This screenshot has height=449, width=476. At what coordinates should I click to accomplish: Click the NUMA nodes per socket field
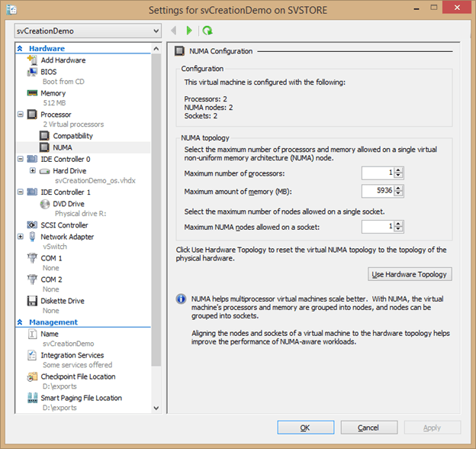pos(378,226)
